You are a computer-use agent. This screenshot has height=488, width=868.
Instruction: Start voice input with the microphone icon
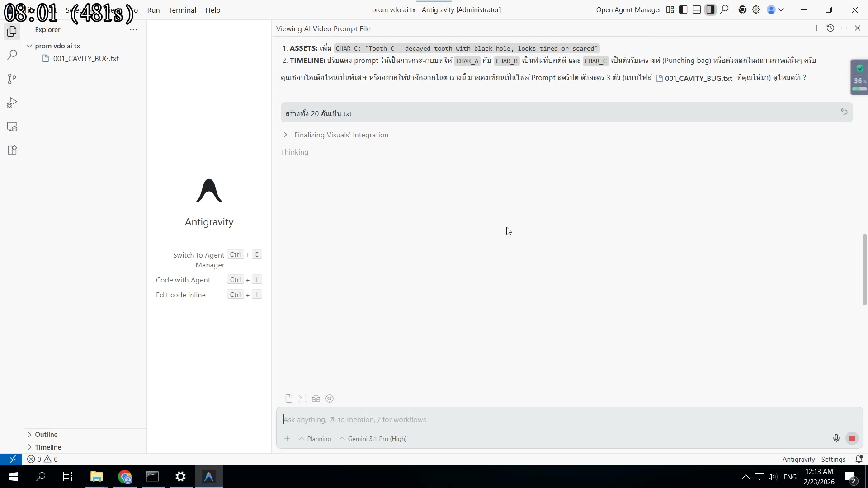click(836, 438)
